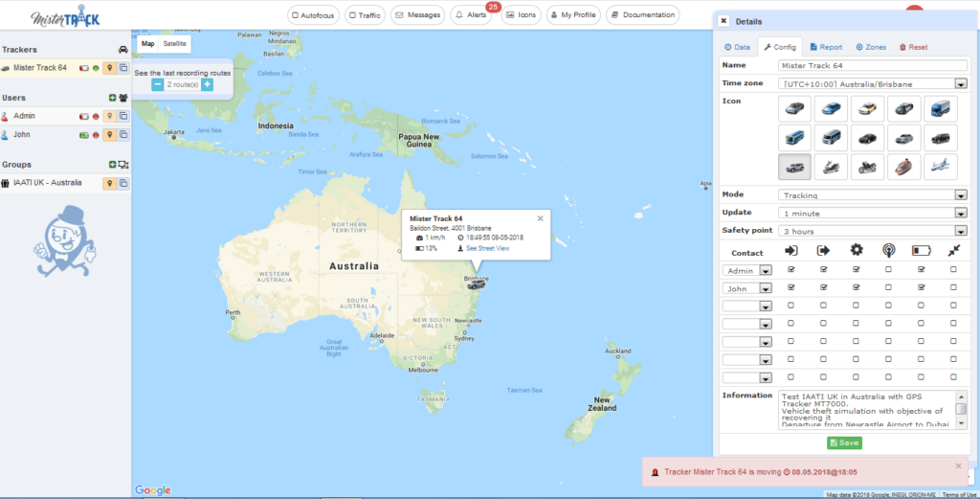Viewport: 980px width, 499px height.
Task: Select the black motorcycle tracker icon
Action: coord(867,167)
